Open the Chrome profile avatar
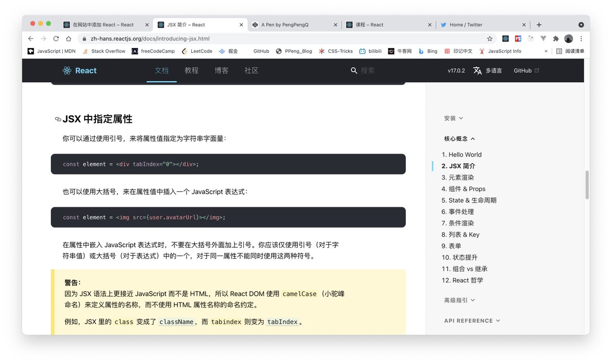The height and width of the screenshot is (364, 612). click(568, 38)
